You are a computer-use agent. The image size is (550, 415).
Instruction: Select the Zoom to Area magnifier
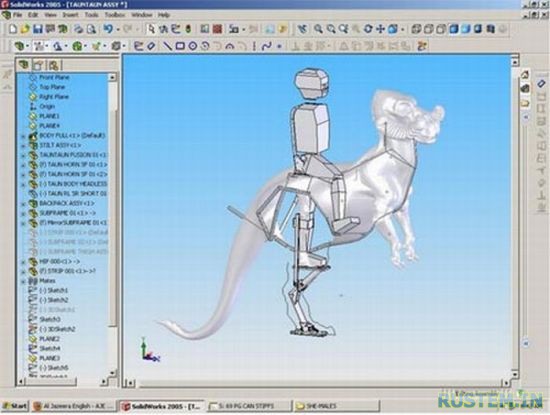click(x=331, y=29)
